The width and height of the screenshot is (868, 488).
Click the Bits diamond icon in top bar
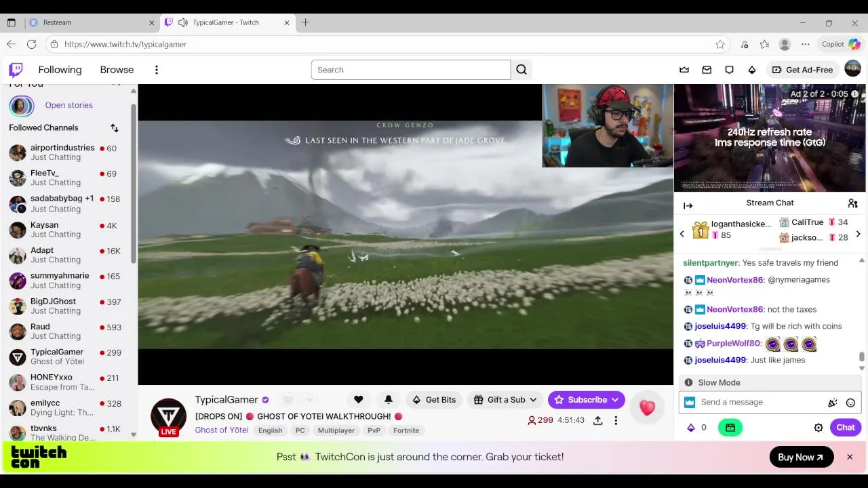752,70
